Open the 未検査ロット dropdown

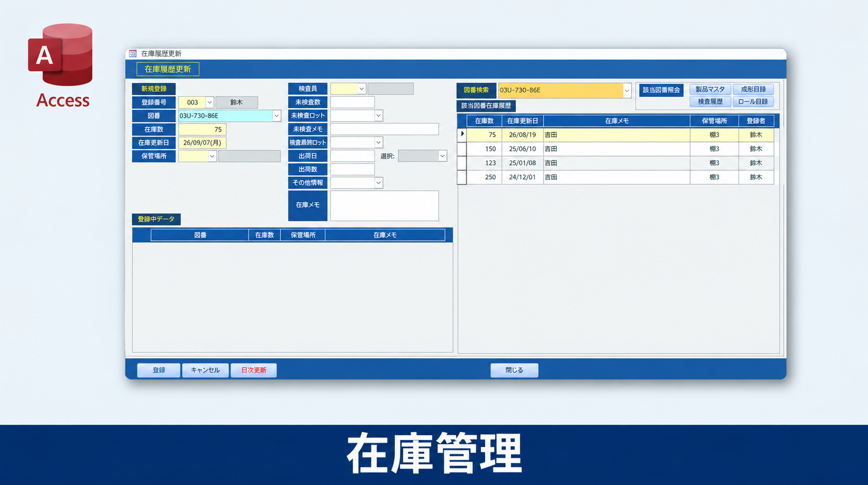[x=378, y=116]
